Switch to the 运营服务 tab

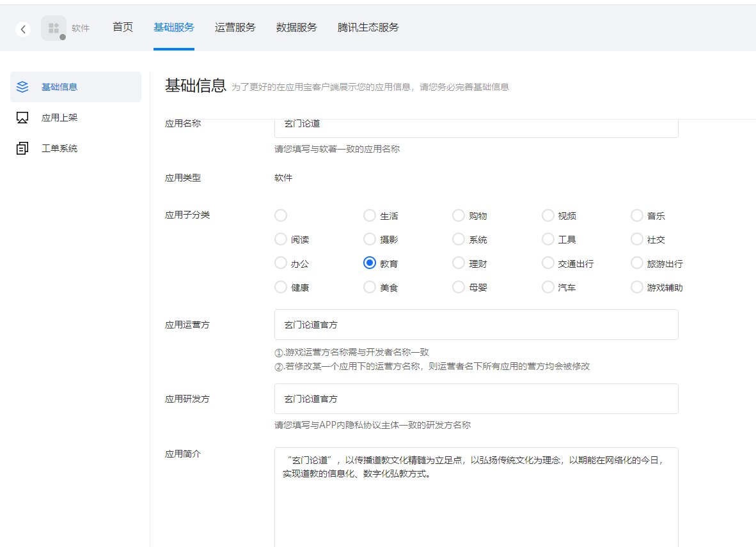235,27
